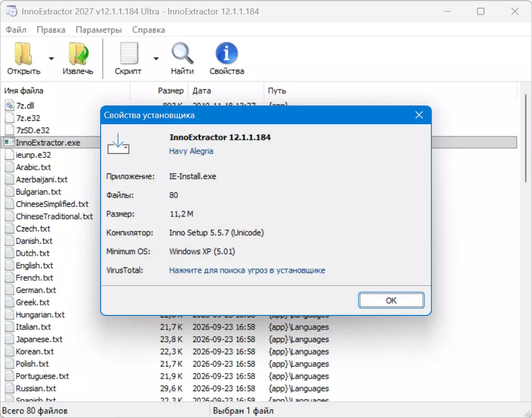Click the installer download icon in the dialog
This screenshot has height=418, width=532.
118,144
